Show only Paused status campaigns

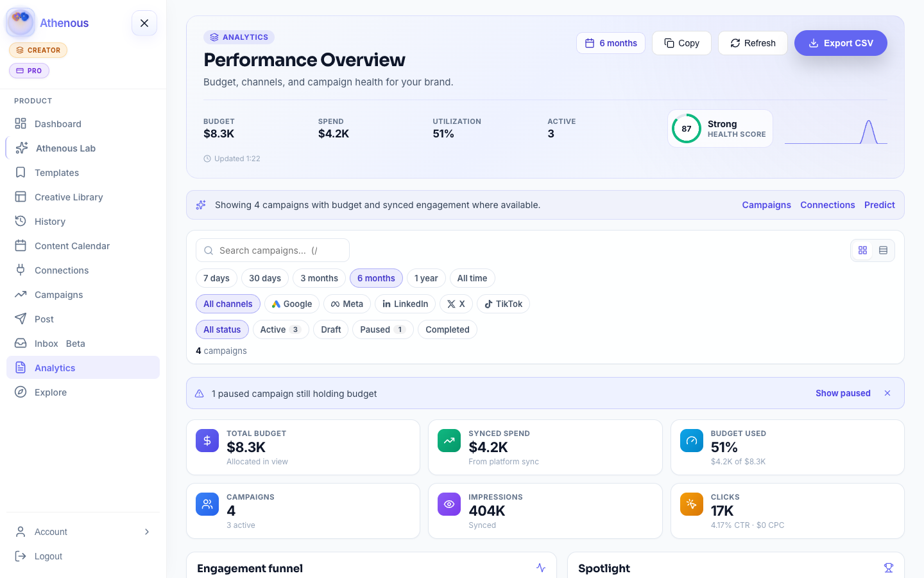click(383, 329)
